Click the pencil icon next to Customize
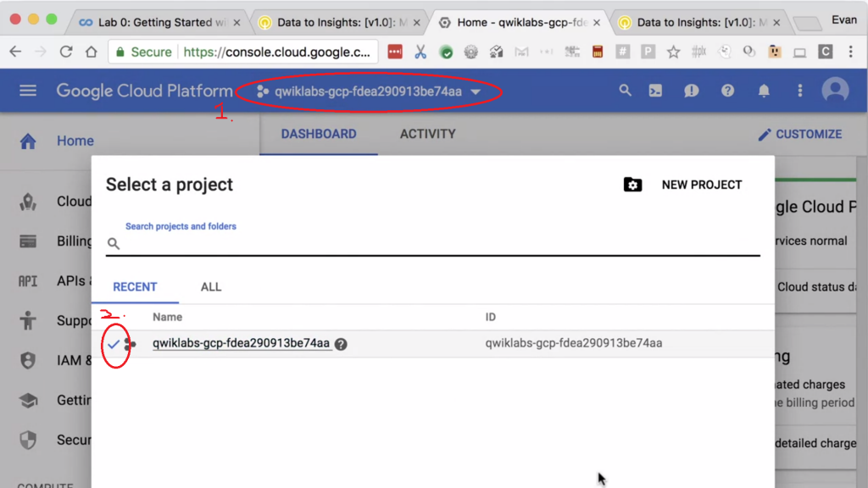 coord(765,135)
